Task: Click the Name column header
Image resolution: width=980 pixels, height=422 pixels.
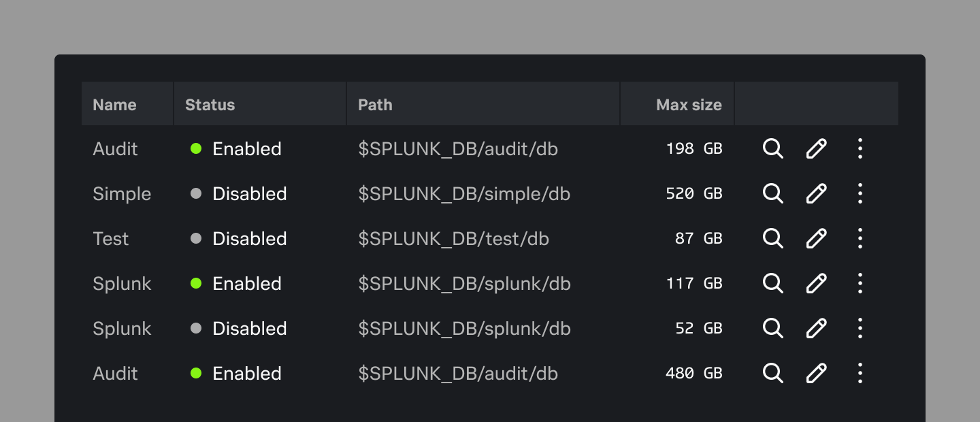Action: pyautogui.click(x=114, y=104)
